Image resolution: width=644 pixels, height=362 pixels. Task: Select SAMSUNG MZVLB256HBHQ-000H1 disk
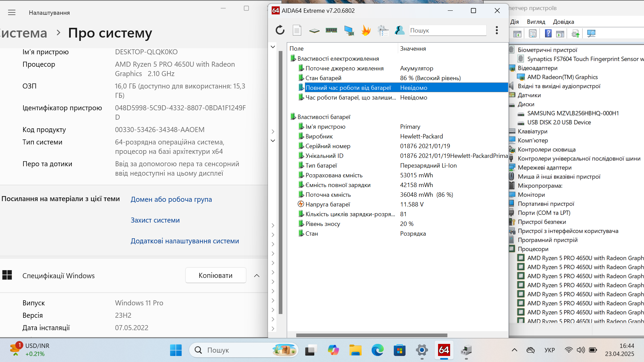pyautogui.click(x=573, y=113)
